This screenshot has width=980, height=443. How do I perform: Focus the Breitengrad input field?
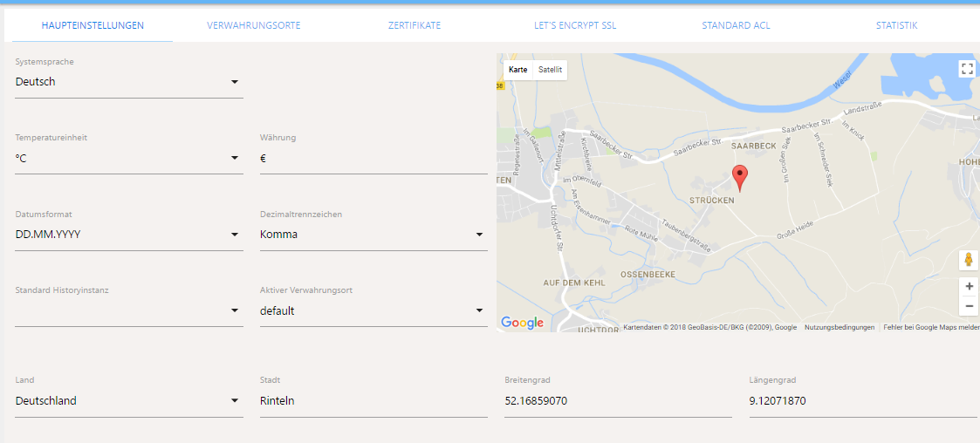[x=618, y=400]
